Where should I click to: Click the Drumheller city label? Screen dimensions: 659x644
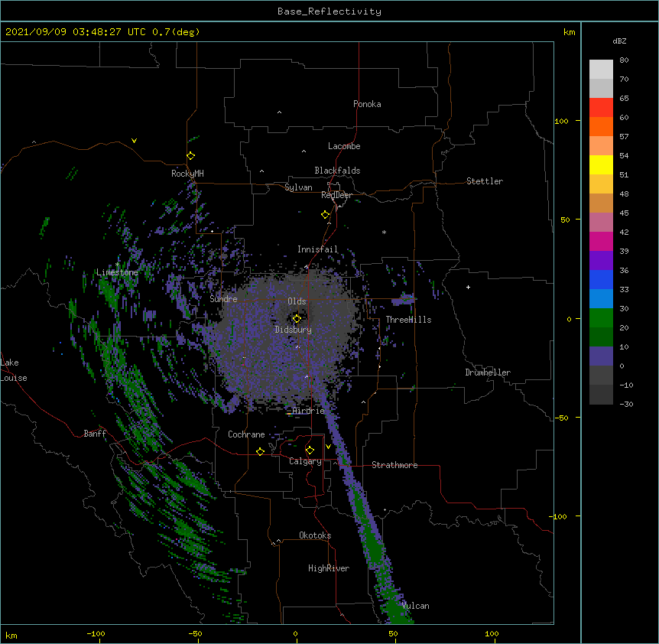(x=488, y=372)
